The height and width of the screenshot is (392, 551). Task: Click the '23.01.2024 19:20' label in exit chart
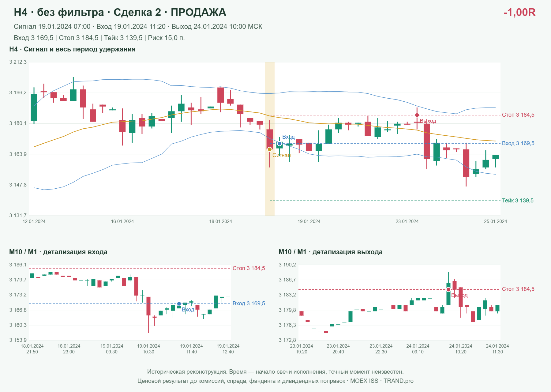(x=302, y=349)
